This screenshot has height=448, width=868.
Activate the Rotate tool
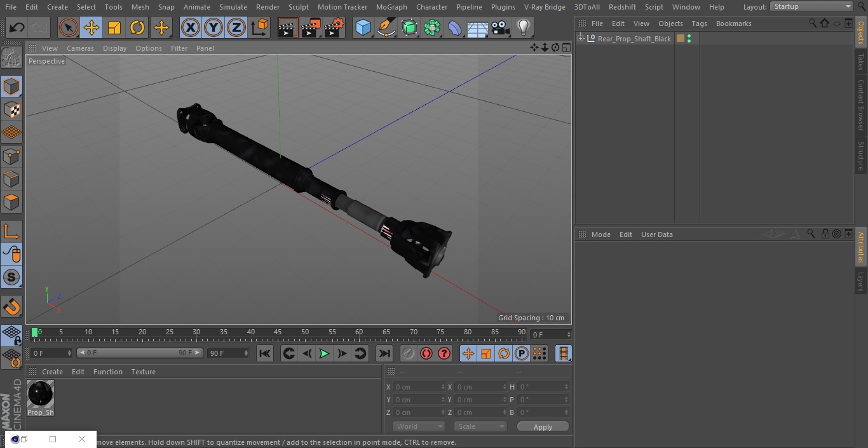pos(137,28)
